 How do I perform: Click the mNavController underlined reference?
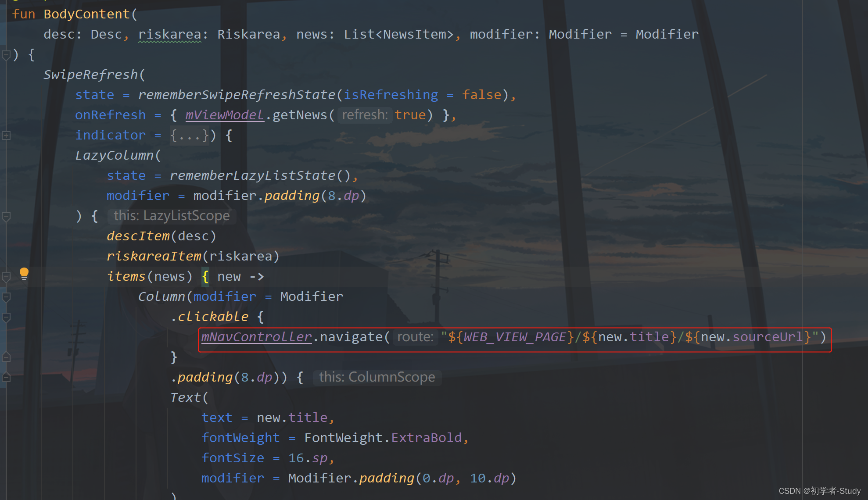256,337
